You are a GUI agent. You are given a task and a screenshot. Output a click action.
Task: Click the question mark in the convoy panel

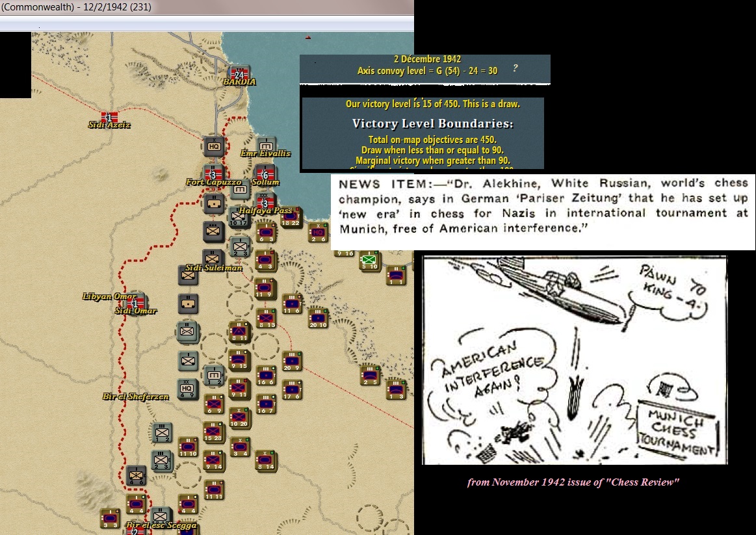pos(515,68)
